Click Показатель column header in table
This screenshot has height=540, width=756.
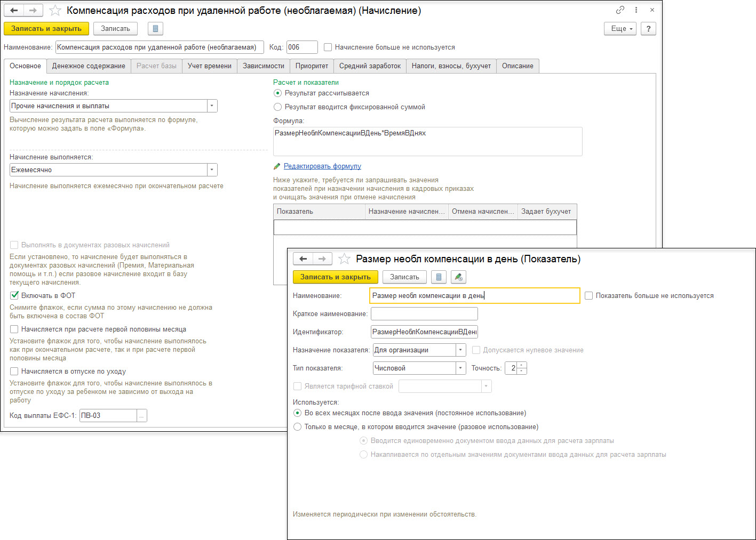click(320, 212)
